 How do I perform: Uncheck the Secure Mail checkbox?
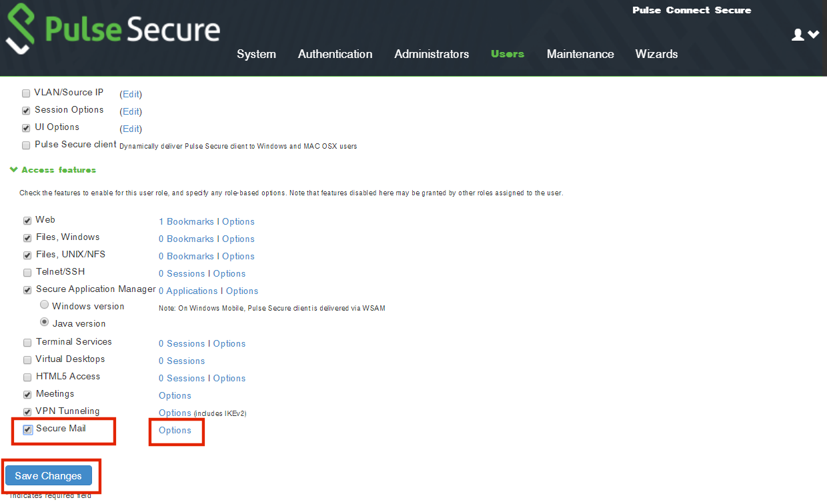tap(27, 430)
